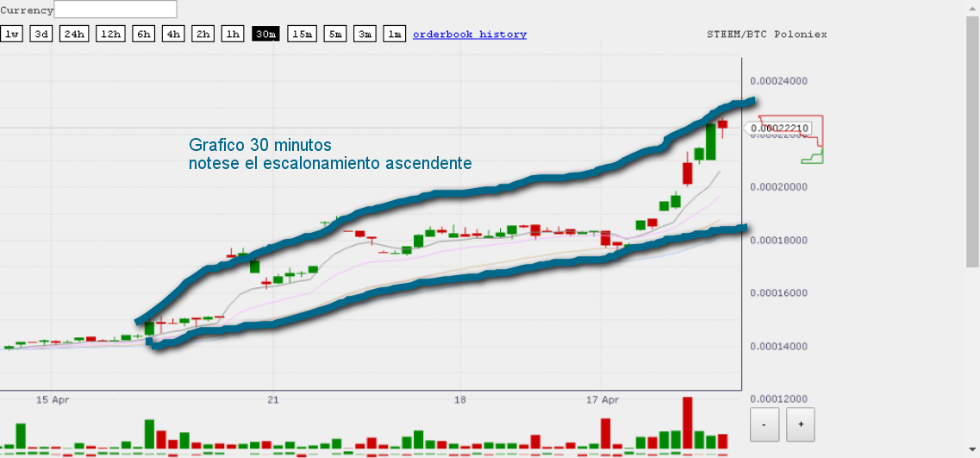Click the 0.00024000 price axis label

click(x=779, y=81)
